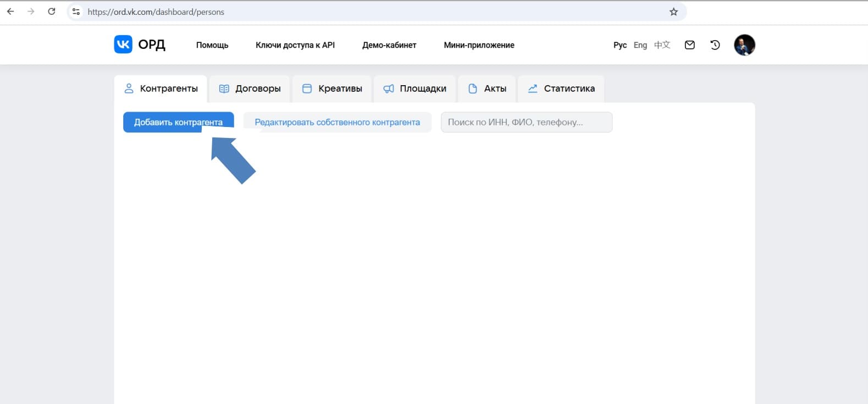Go to the Акты tab
This screenshot has width=868, height=404.
click(x=487, y=88)
